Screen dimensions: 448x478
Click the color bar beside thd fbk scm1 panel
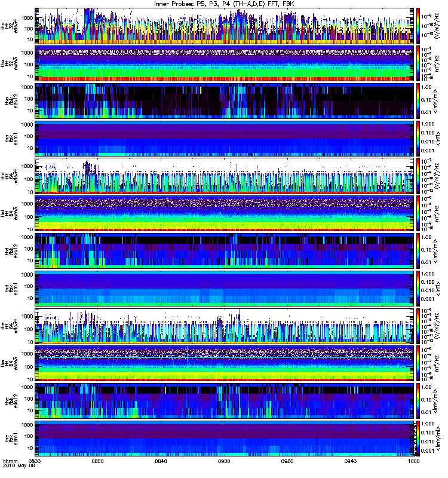coord(418,289)
